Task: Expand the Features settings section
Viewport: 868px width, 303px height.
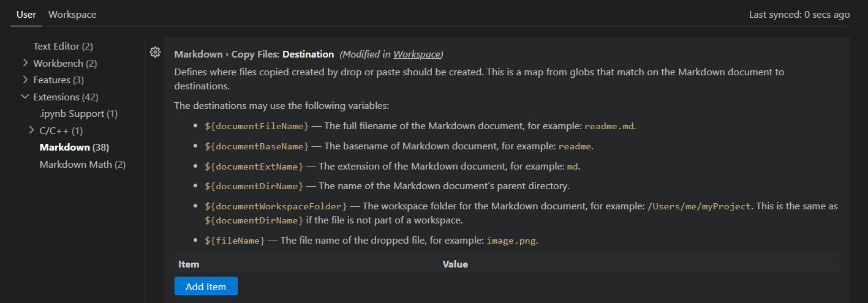Action: pos(25,80)
